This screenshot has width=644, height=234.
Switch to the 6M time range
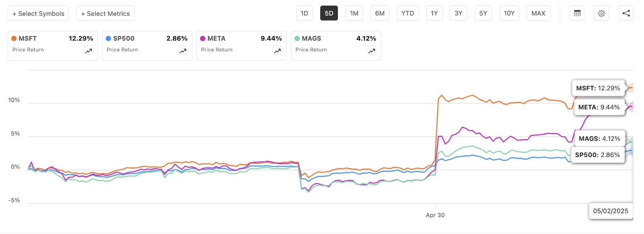point(380,13)
